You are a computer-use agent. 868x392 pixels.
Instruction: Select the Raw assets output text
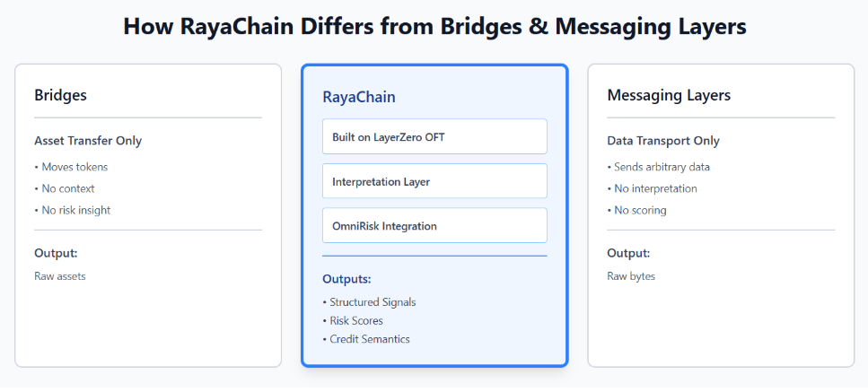[60, 276]
